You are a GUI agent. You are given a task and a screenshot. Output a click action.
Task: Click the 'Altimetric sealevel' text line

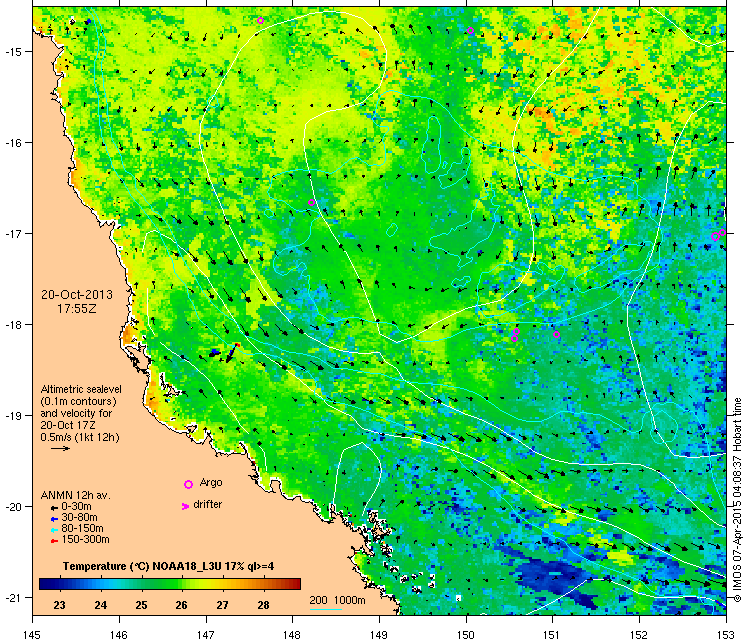(81, 389)
